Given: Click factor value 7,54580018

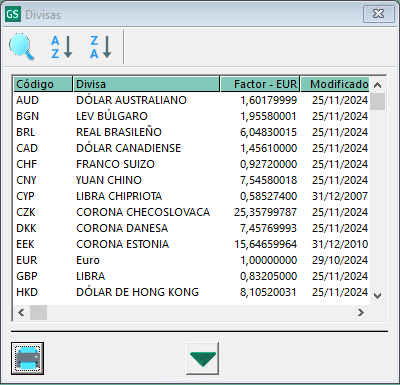Looking at the screenshot, I should (268, 180).
